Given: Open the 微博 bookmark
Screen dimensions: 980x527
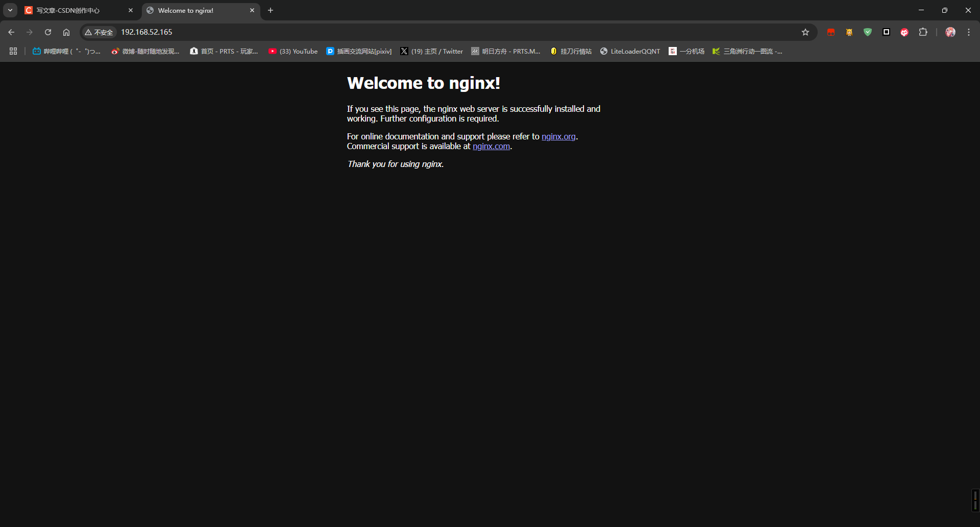Looking at the screenshot, I should coord(145,51).
